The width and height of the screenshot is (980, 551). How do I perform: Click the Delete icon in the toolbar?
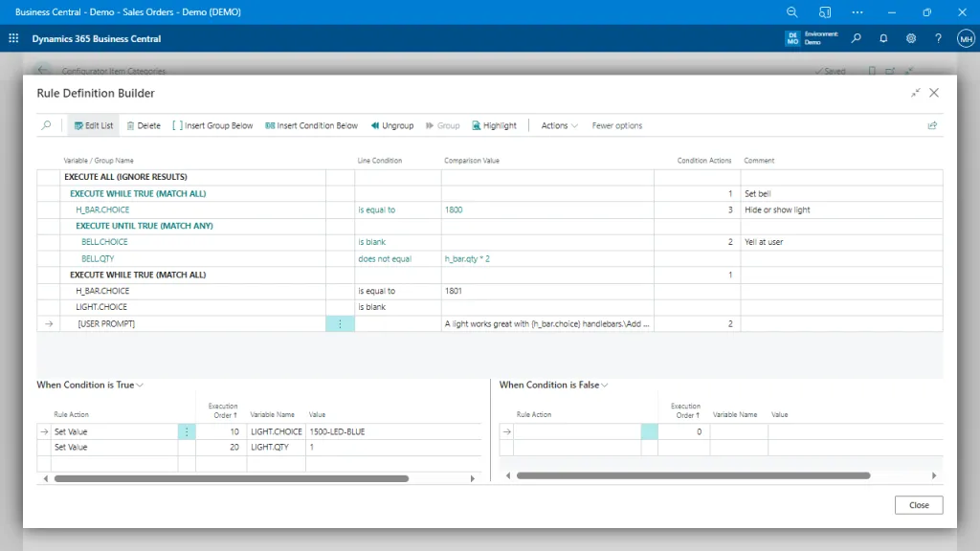pos(142,125)
